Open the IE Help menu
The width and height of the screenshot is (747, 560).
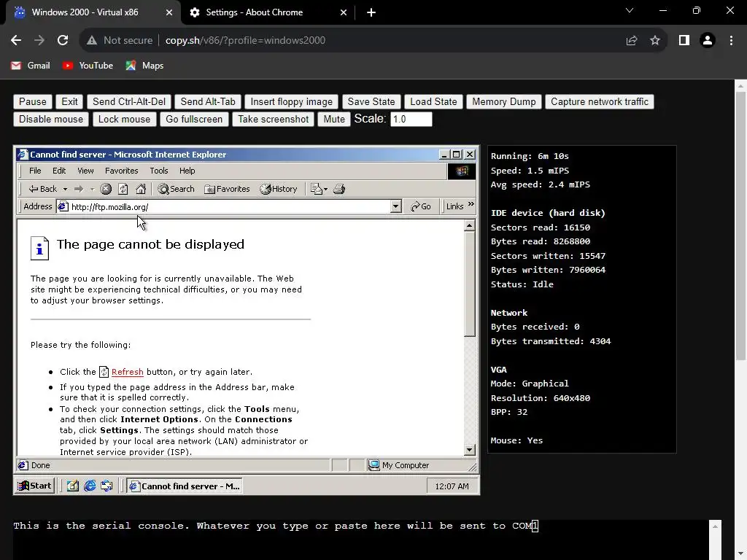point(187,171)
